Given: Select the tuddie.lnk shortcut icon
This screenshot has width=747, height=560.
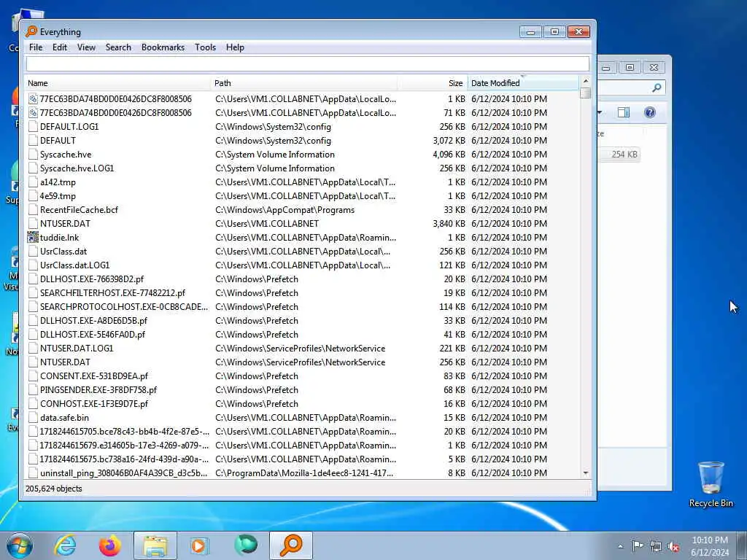Looking at the screenshot, I should pos(33,237).
